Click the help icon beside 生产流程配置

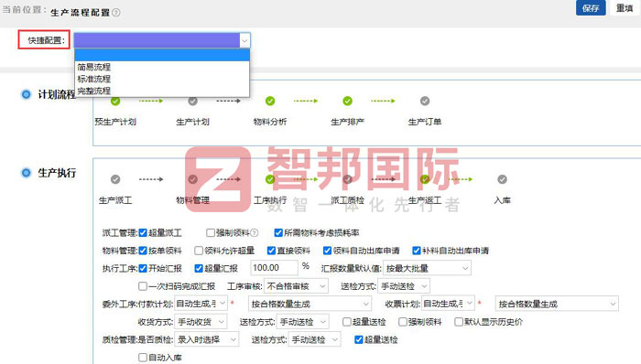click(116, 13)
